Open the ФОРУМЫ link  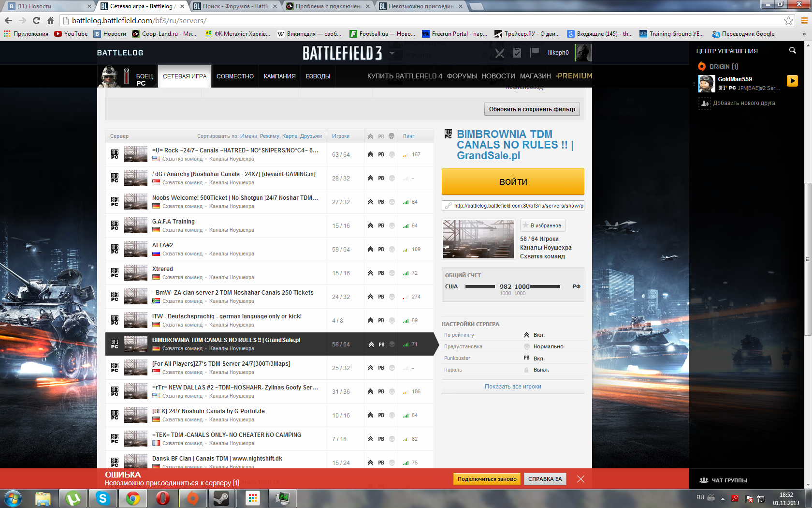pyautogui.click(x=462, y=76)
